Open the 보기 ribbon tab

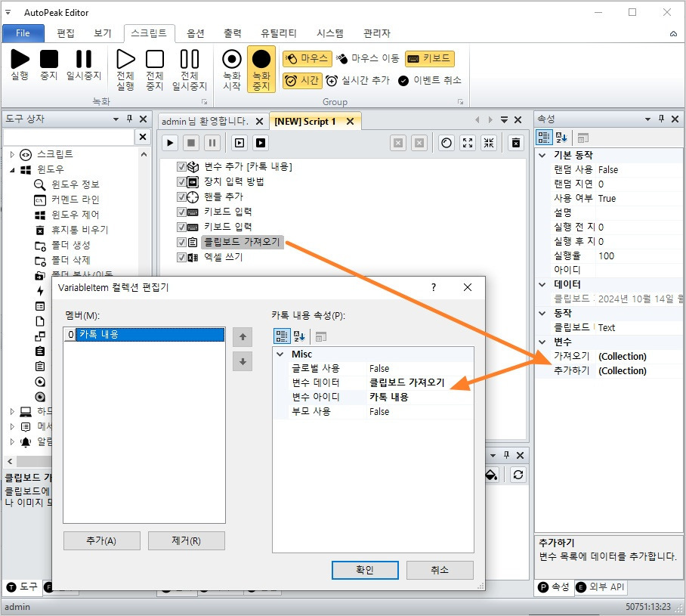click(x=103, y=33)
